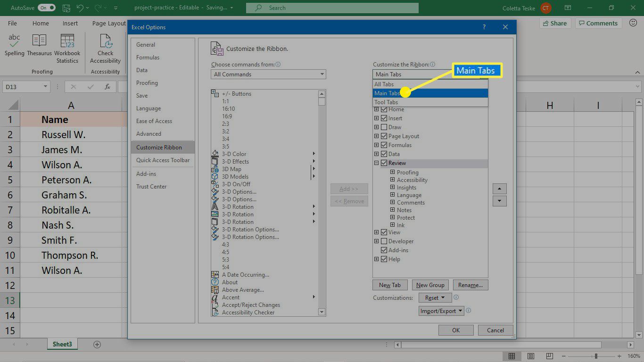Click the New Tab button
This screenshot has height=362, width=644.
(390, 285)
